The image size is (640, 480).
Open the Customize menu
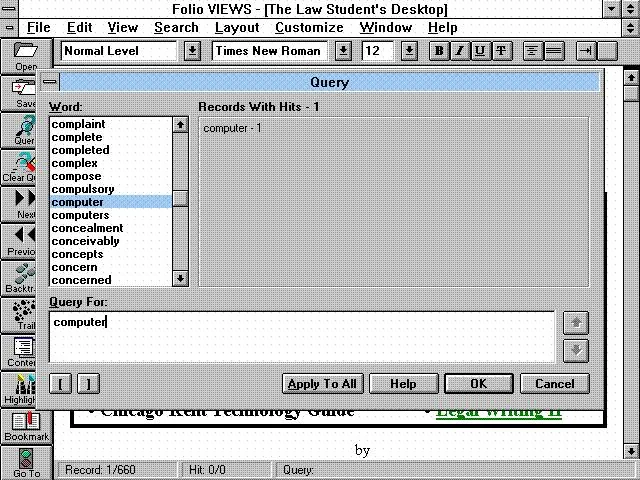pos(309,27)
